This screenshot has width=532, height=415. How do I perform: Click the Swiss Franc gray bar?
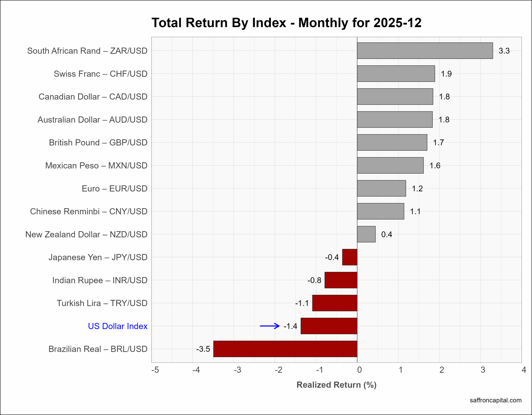(396, 73)
